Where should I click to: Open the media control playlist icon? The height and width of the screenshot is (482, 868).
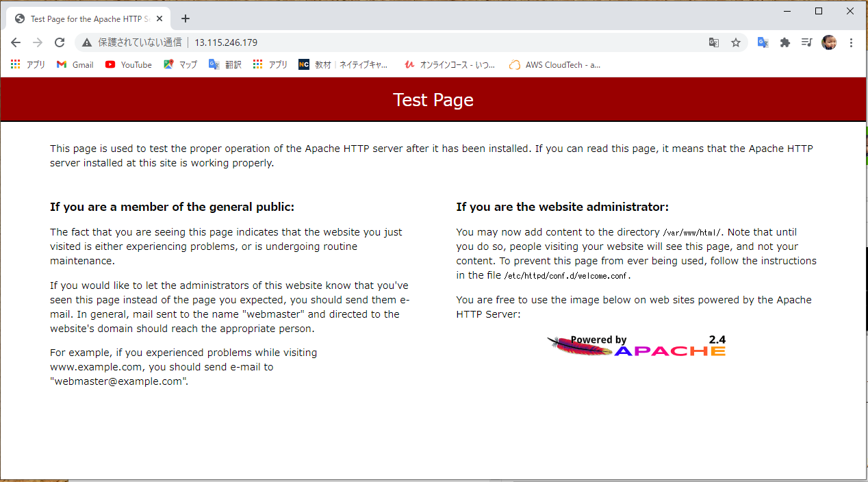(x=807, y=42)
